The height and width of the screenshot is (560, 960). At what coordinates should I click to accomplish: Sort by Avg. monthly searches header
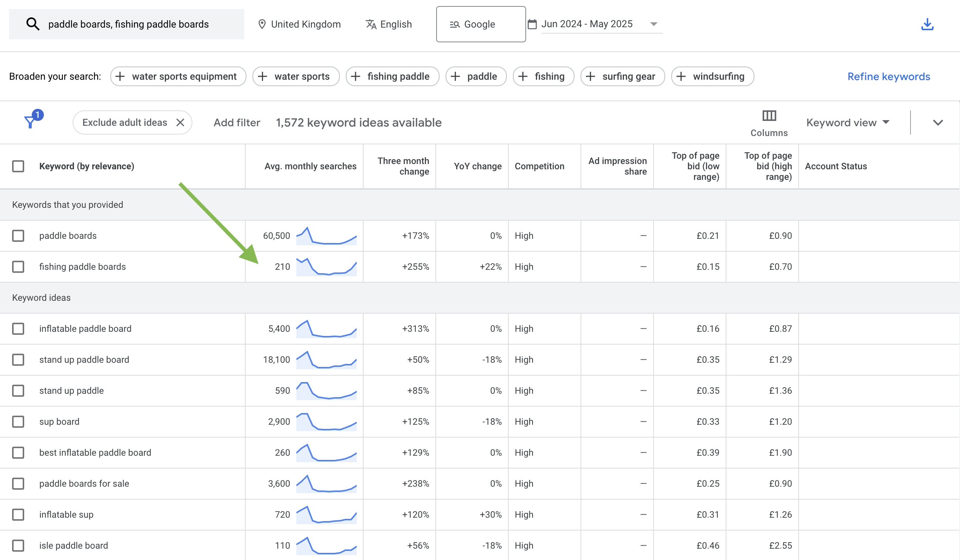pos(310,167)
